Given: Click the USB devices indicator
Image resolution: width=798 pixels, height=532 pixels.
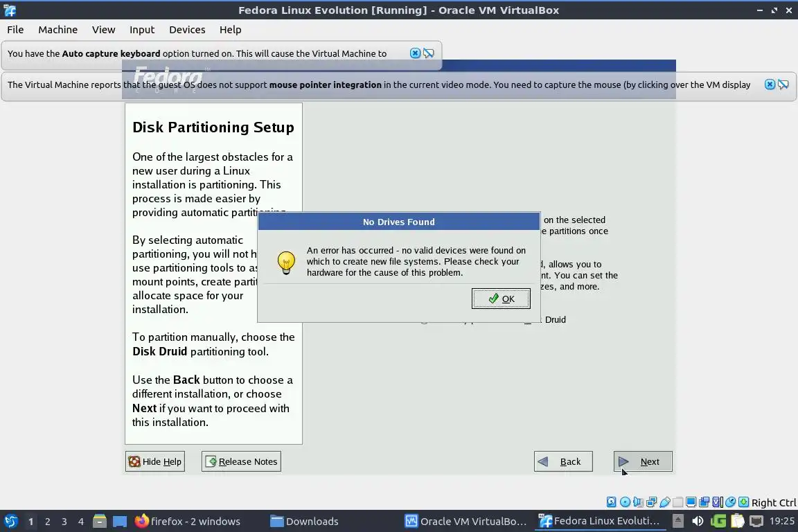Looking at the screenshot, I should pos(665,502).
